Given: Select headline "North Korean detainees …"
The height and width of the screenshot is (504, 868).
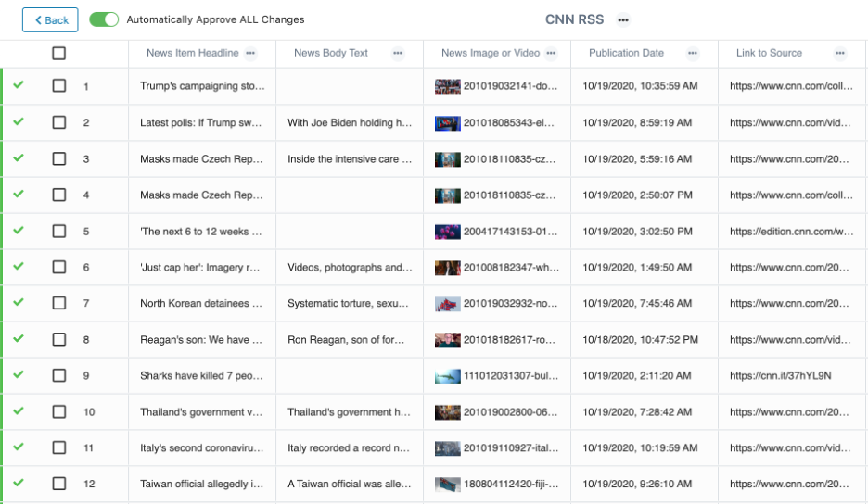Looking at the screenshot, I should coord(200,303).
